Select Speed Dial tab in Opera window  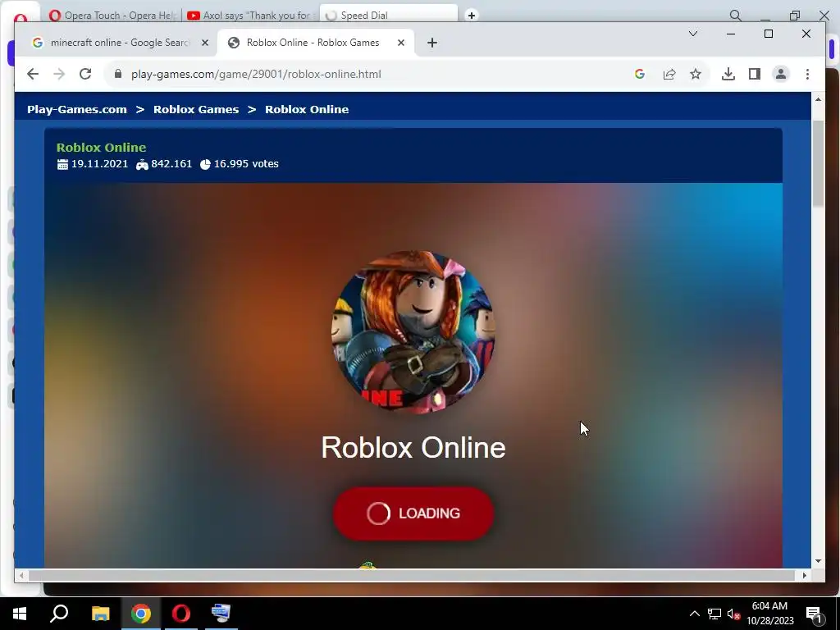point(388,15)
